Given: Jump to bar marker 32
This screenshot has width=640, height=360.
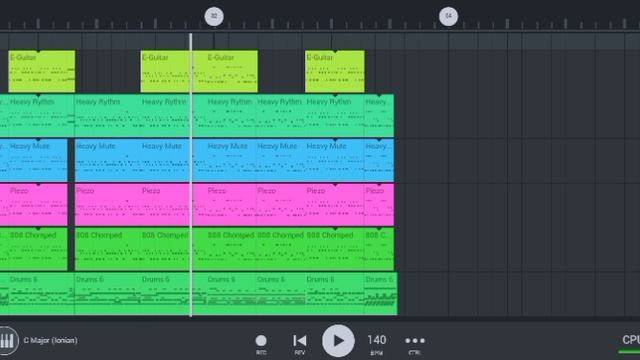Looking at the screenshot, I should pos(214,16).
